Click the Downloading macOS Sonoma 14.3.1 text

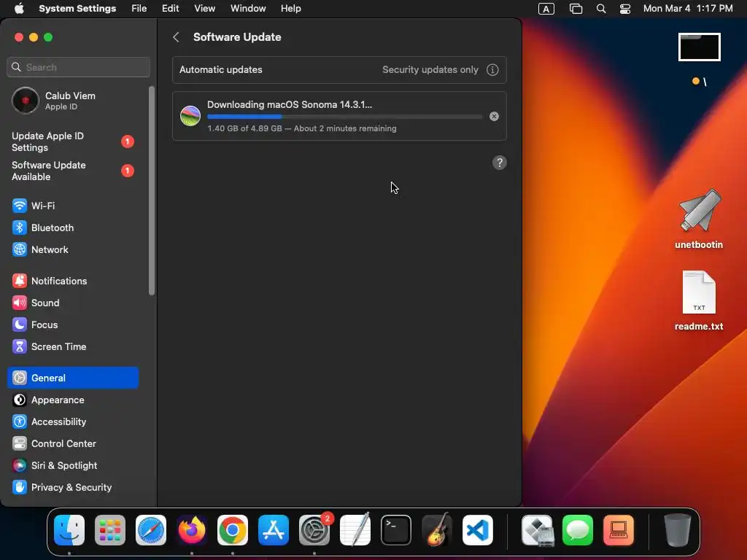[290, 105]
